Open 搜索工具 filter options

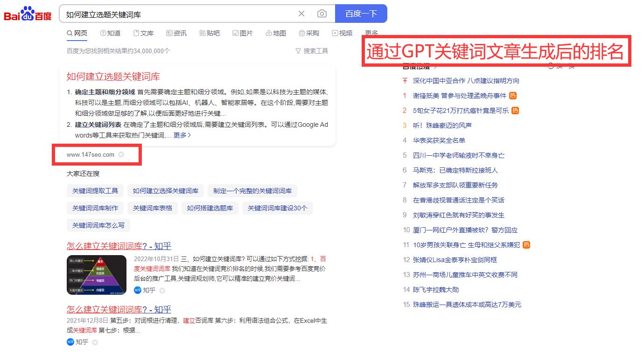(312, 51)
